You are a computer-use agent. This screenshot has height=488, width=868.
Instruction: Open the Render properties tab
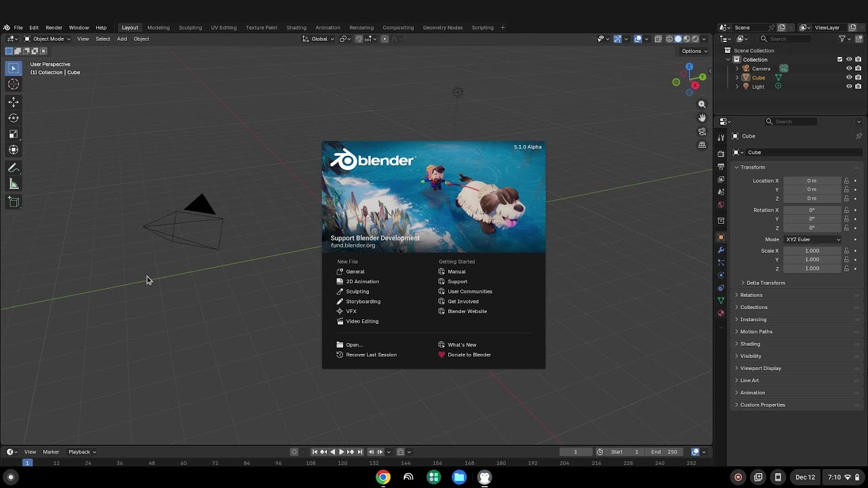(x=721, y=154)
